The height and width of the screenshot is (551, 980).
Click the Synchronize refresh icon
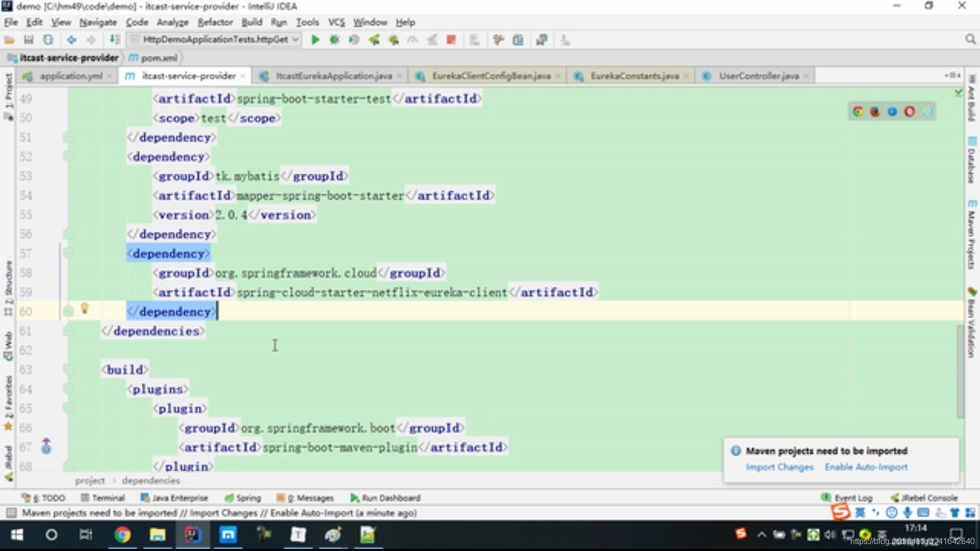click(x=48, y=40)
